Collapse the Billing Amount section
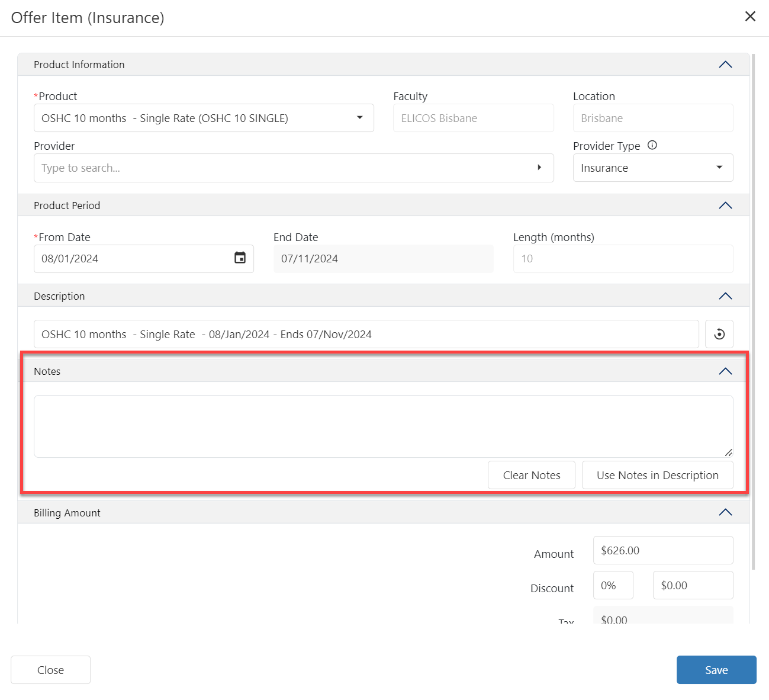This screenshot has width=769, height=700. click(725, 512)
